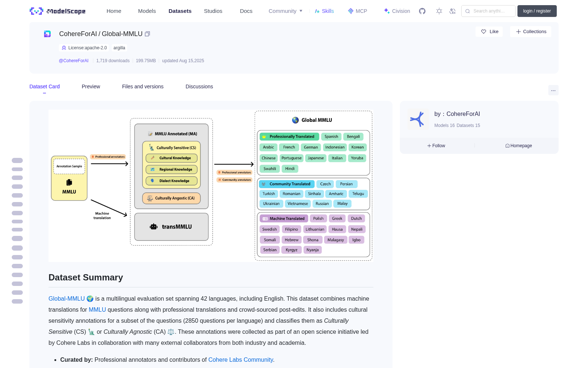Click the License:apache-2.0 tag

84,48
